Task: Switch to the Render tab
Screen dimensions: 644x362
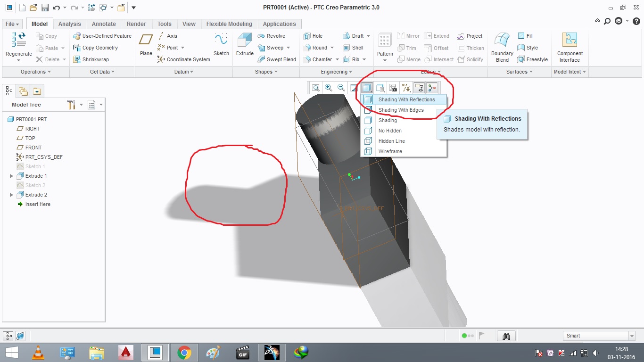Action: click(137, 24)
